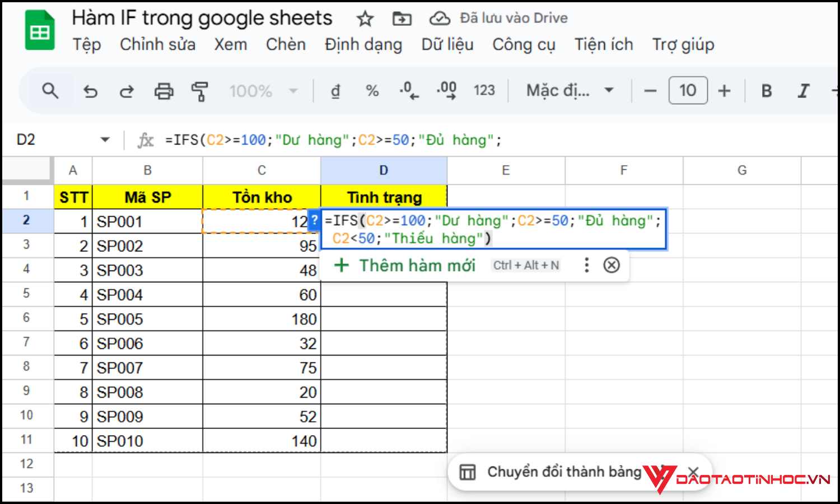
Task: Click cell containing SP003
Action: tap(147, 270)
